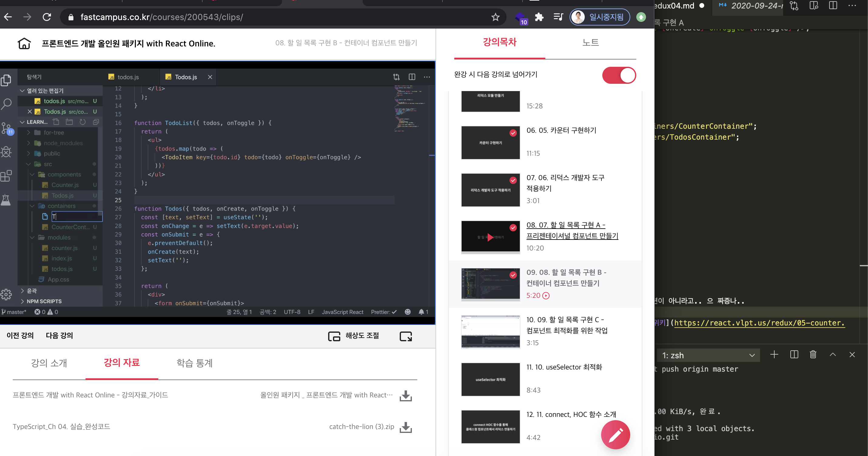This screenshot has width=868, height=456.
Task: Open 카운터 구현하기 lecture thumbnail
Action: pos(490,142)
